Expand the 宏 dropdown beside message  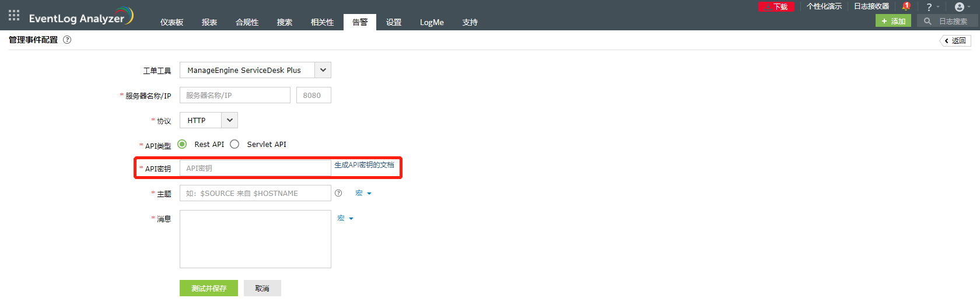[x=345, y=218]
